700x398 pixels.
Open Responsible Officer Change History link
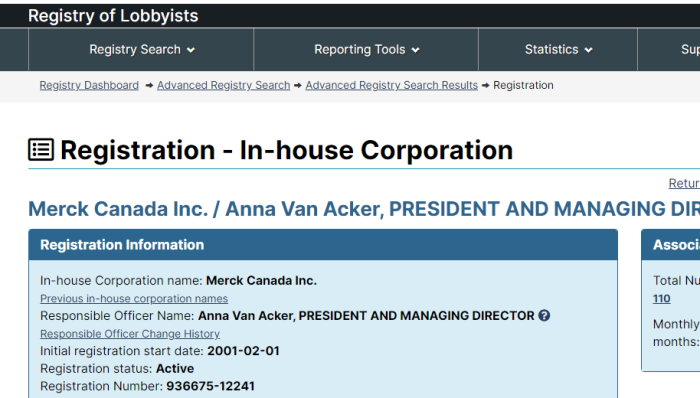(130, 334)
